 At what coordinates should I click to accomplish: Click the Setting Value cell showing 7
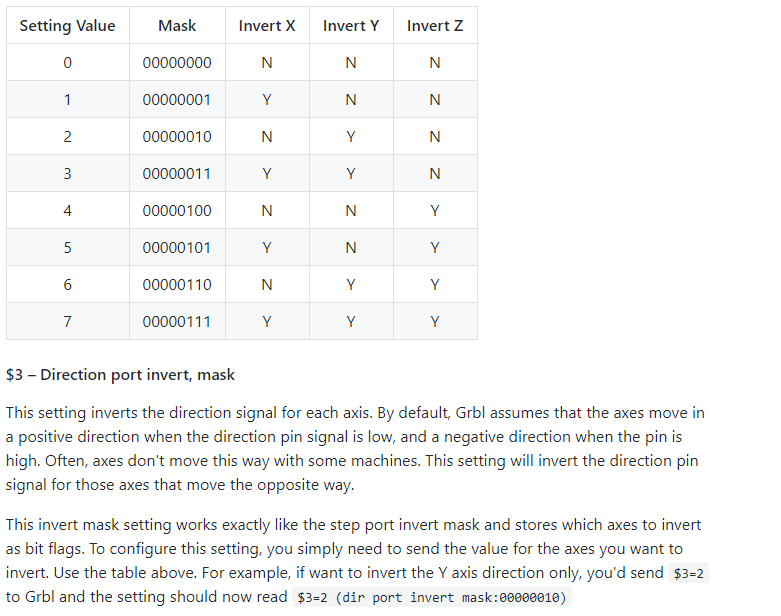pos(67,322)
